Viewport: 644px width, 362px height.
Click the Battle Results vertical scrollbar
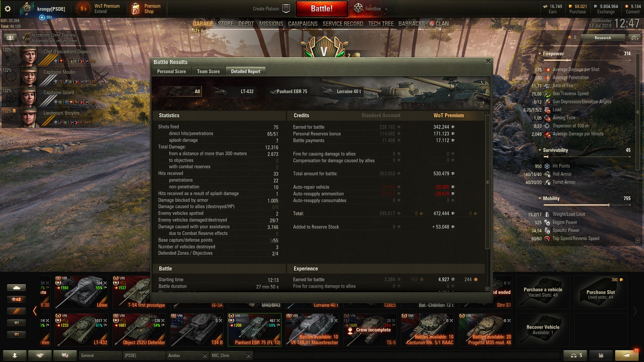pyautogui.click(x=488, y=182)
